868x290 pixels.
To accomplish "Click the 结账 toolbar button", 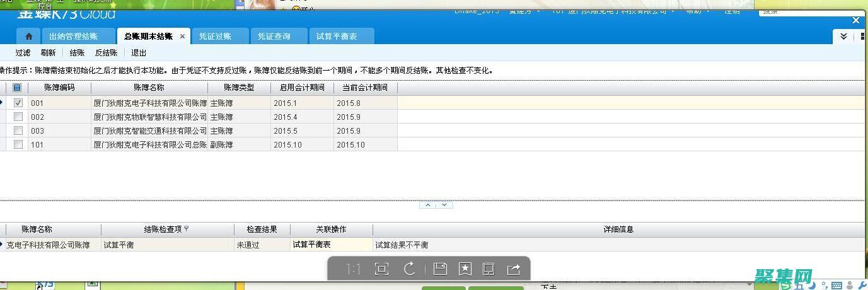I will tap(77, 53).
